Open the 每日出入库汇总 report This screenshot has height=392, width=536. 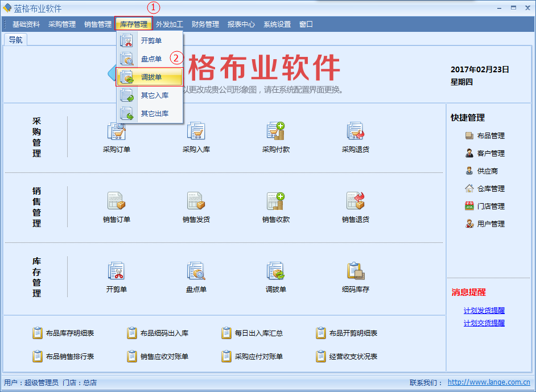pos(252,333)
